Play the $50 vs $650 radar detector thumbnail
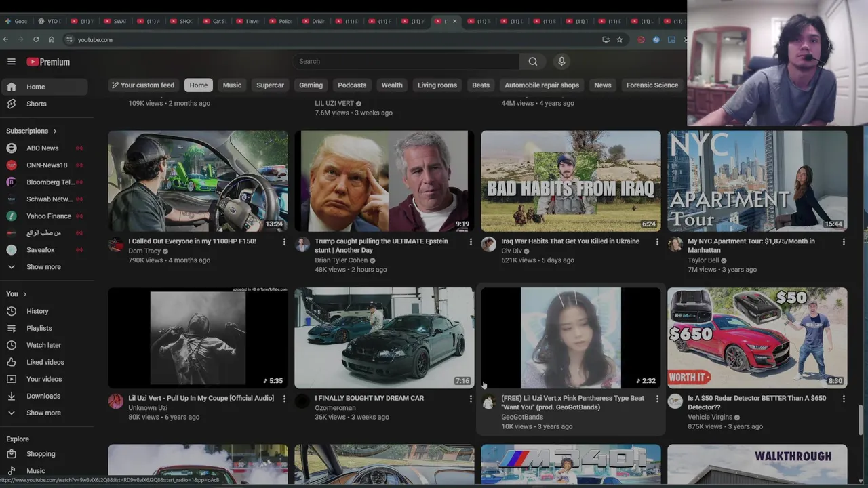 pyautogui.click(x=757, y=338)
